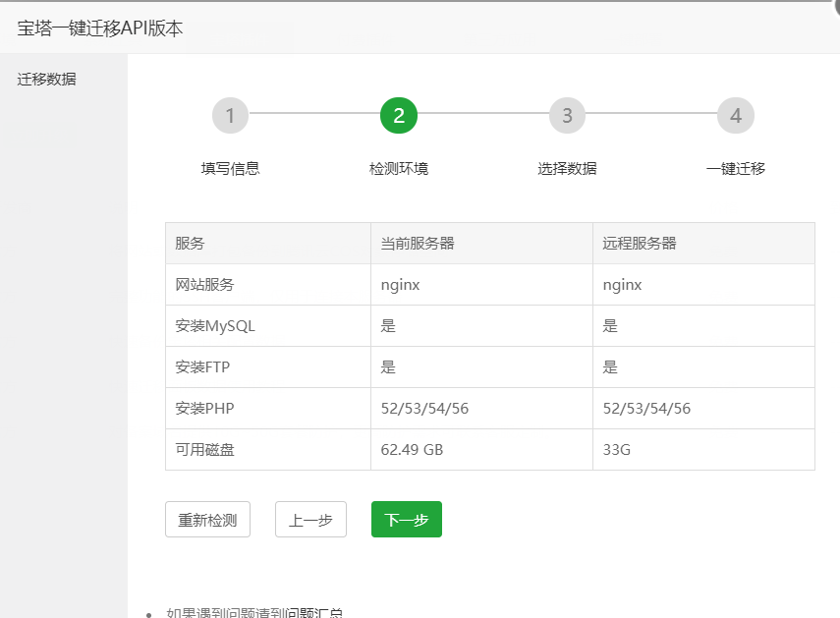Click the progress bar between steps 2 and 3
Image resolution: width=840 pixels, height=618 pixels.
click(x=481, y=115)
